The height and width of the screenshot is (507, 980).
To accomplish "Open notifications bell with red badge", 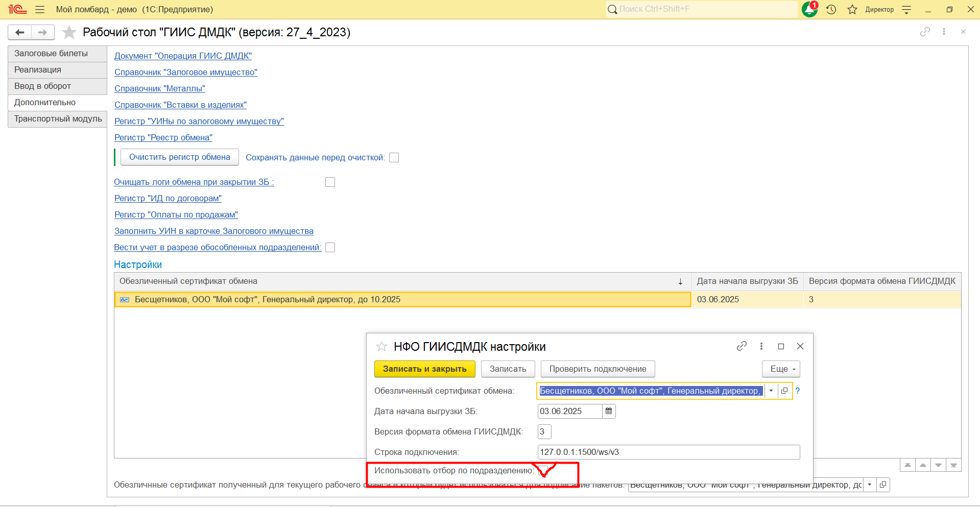I will (x=810, y=9).
